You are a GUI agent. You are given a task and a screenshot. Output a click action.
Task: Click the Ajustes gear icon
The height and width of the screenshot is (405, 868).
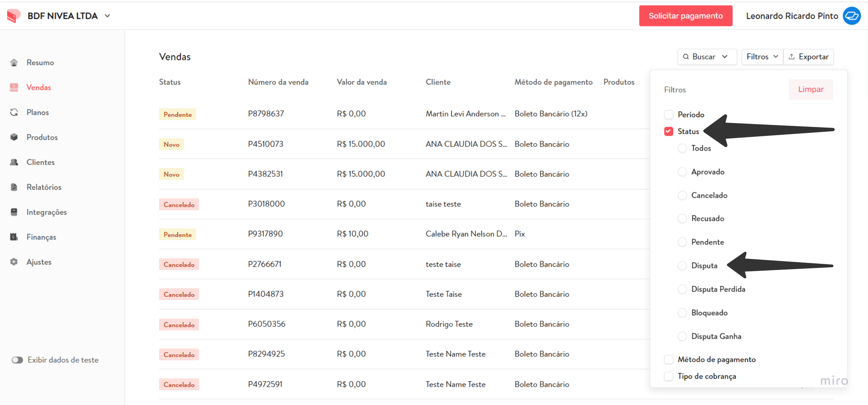click(14, 262)
